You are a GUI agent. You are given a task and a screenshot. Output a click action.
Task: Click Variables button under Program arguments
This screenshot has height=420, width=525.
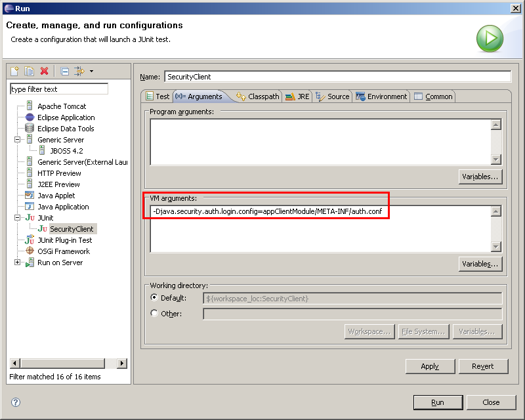(480, 177)
